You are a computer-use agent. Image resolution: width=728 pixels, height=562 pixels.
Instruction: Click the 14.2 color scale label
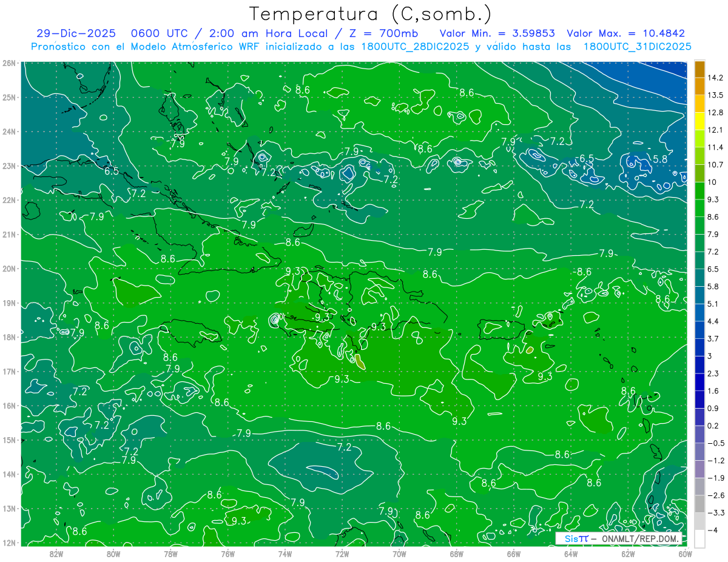click(x=715, y=78)
